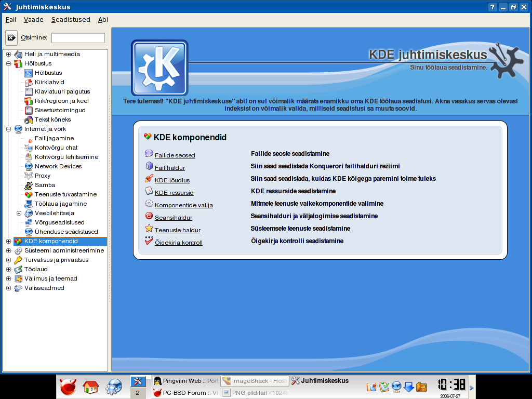Viewport: 532px width, 399px height.
Task: Open the Komponentide valija link
Action: pos(184,205)
